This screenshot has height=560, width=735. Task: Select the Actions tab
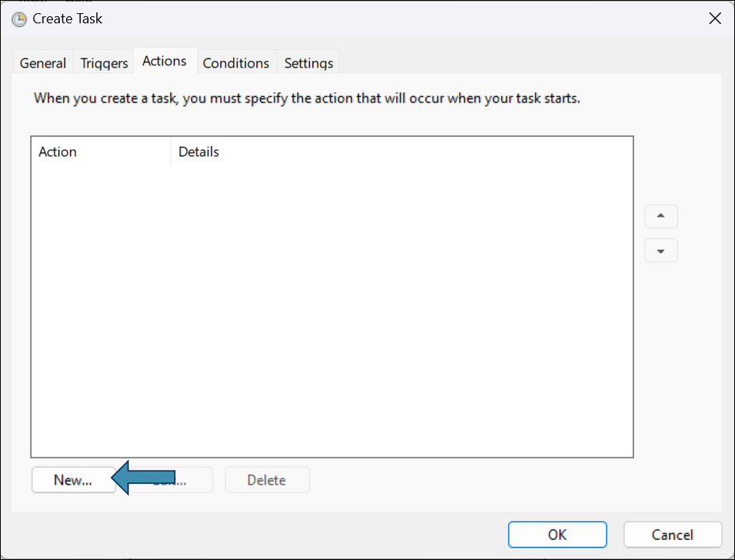pyautogui.click(x=165, y=61)
